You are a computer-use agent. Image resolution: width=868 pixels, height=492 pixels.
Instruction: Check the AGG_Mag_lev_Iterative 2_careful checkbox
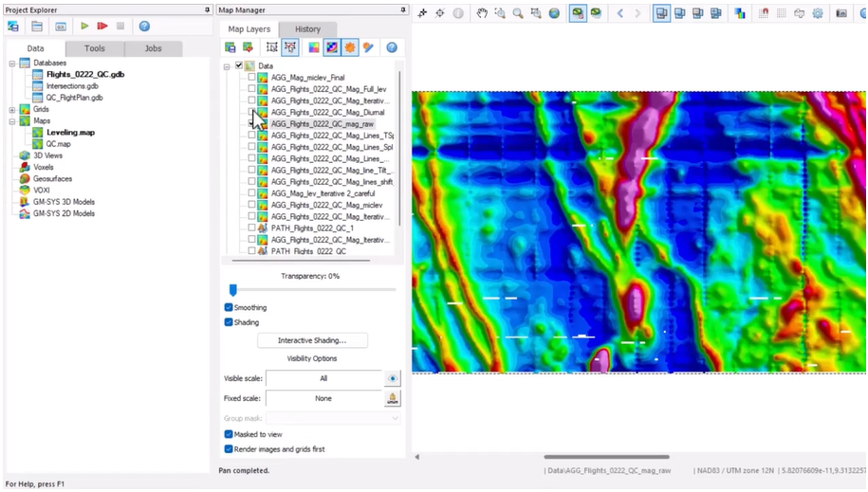tap(252, 193)
